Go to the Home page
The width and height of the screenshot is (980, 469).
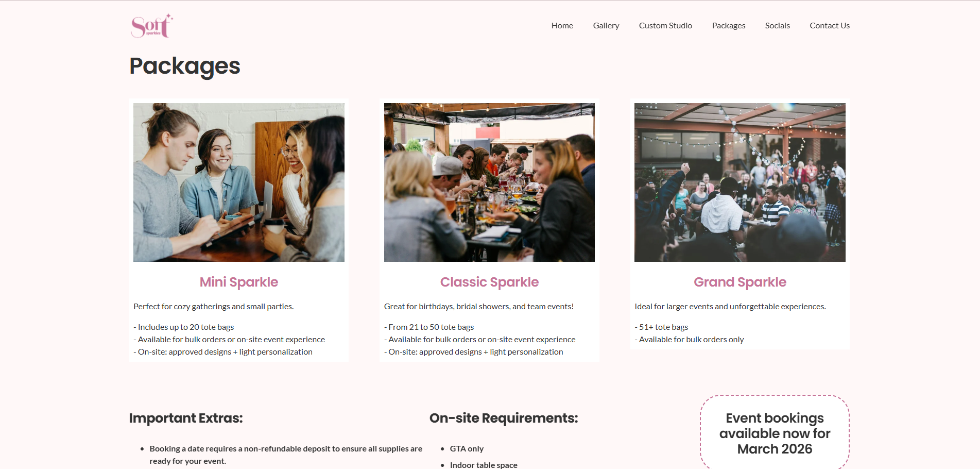pos(562,26)
